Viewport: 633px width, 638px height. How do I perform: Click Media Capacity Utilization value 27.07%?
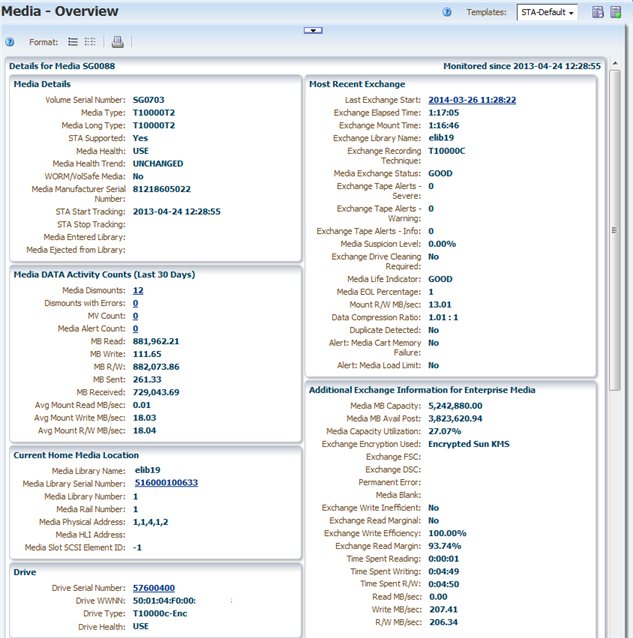(445, 431)
